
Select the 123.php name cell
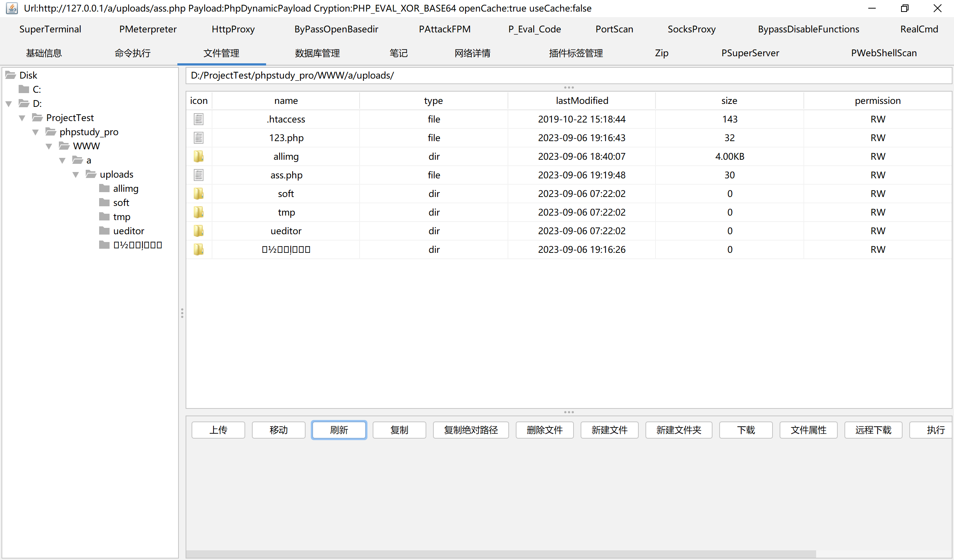coord(286,138)
